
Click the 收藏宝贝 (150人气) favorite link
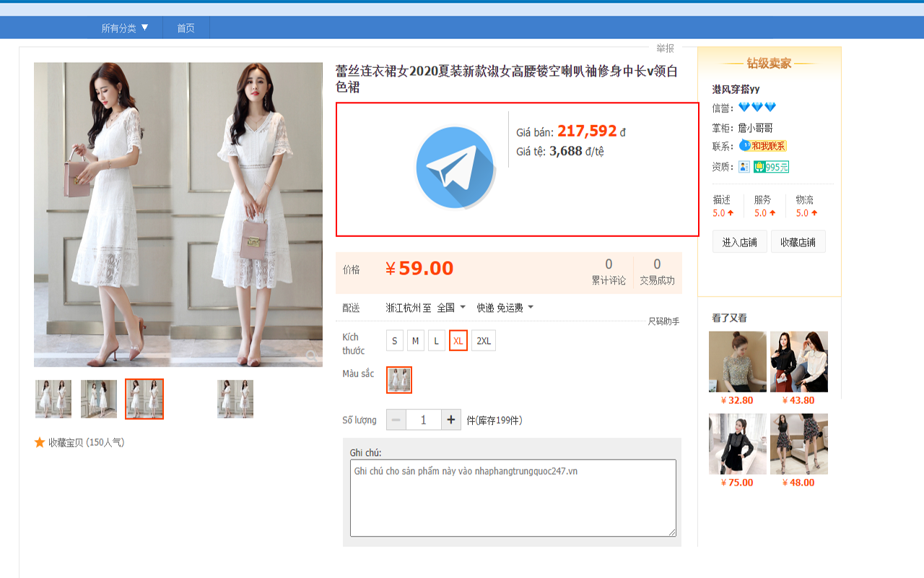coord(86,442)
